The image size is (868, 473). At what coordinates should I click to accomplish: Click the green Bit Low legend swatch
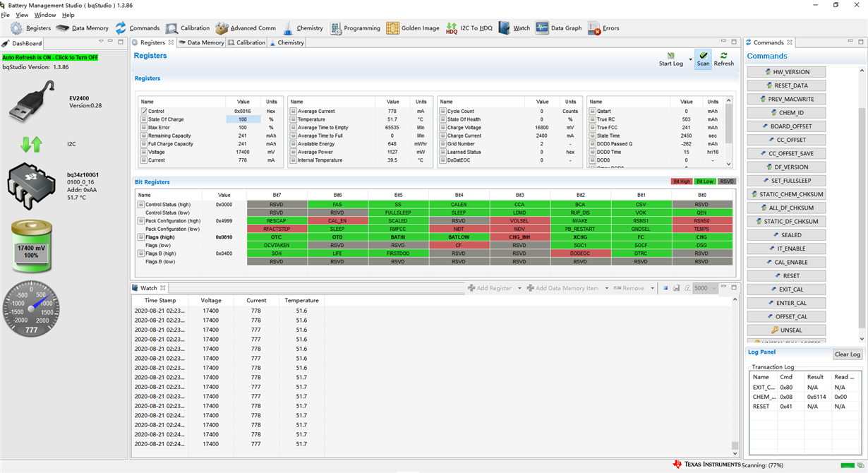point(705,181)
